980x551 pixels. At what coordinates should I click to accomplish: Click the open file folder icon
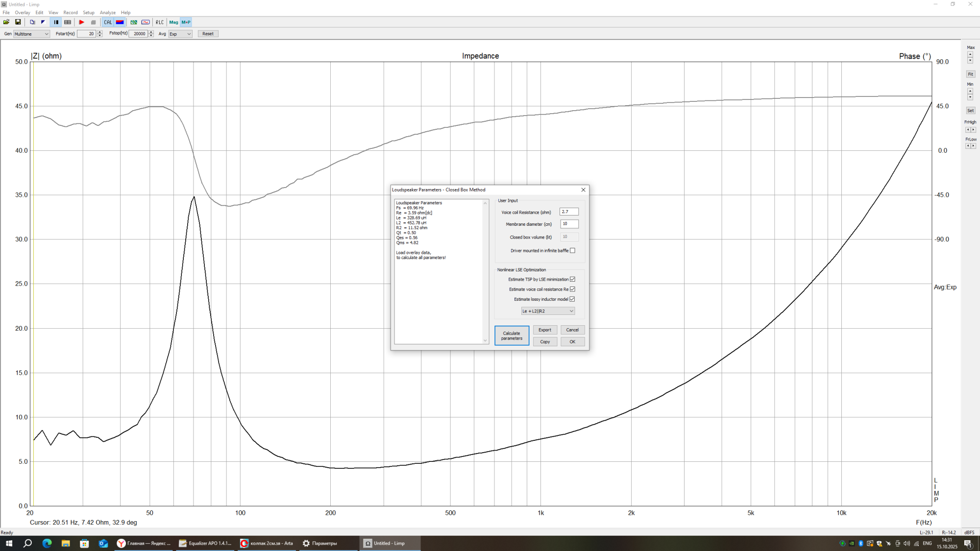coord(6,22)
